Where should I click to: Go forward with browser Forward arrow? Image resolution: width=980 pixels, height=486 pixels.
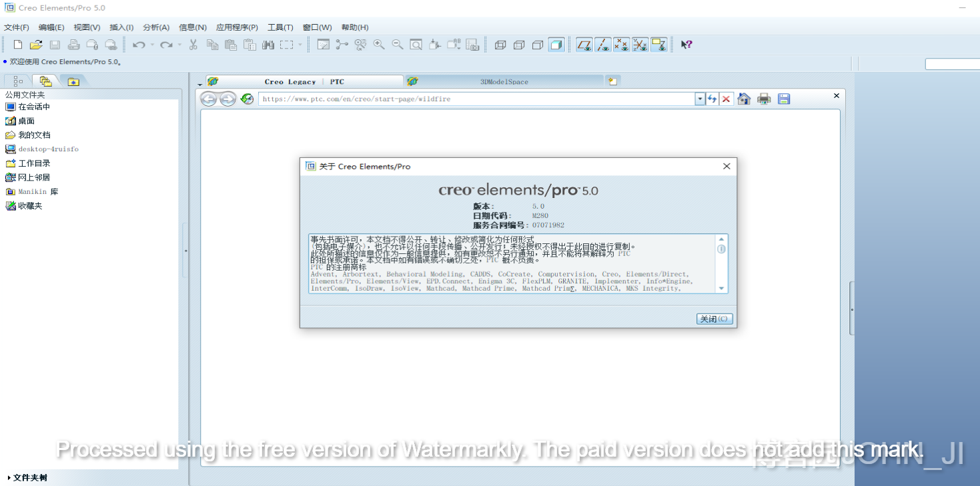click(228, 99)
